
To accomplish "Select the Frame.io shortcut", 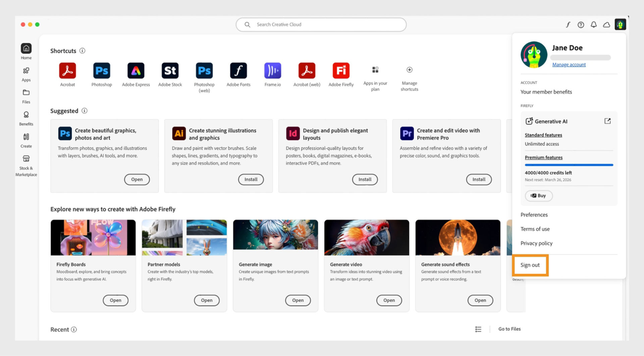I will pyautogui.click(x=272, y=71).
